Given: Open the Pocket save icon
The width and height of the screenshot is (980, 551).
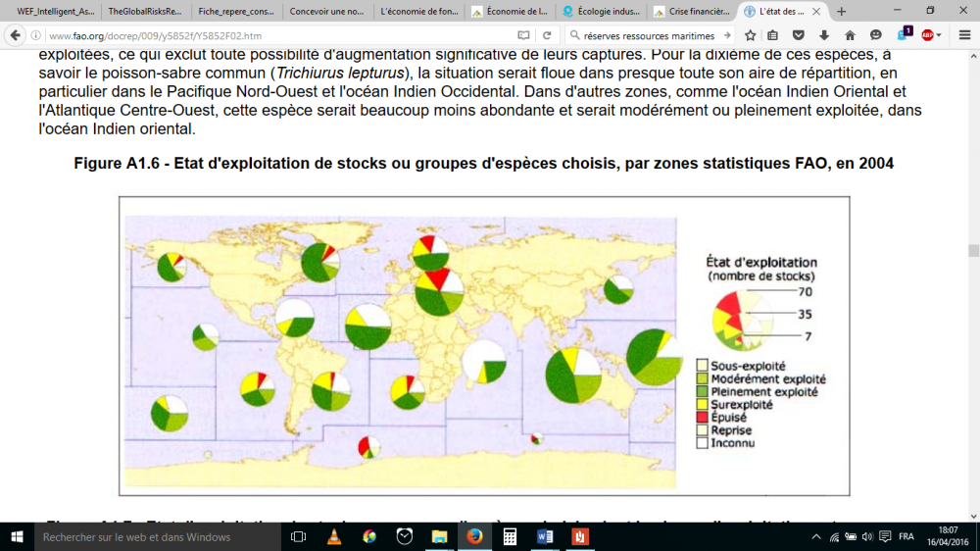Looking at the screenshot, I should click(801, 35).
